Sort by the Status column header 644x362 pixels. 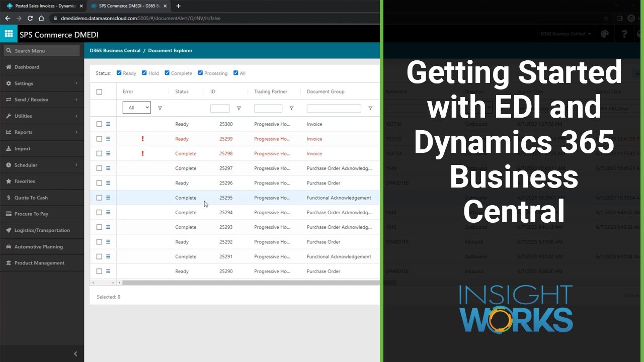[182, 92]
